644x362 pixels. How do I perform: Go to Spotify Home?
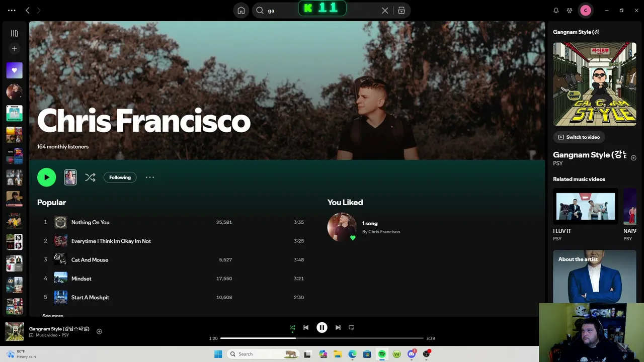coord(241,11)
